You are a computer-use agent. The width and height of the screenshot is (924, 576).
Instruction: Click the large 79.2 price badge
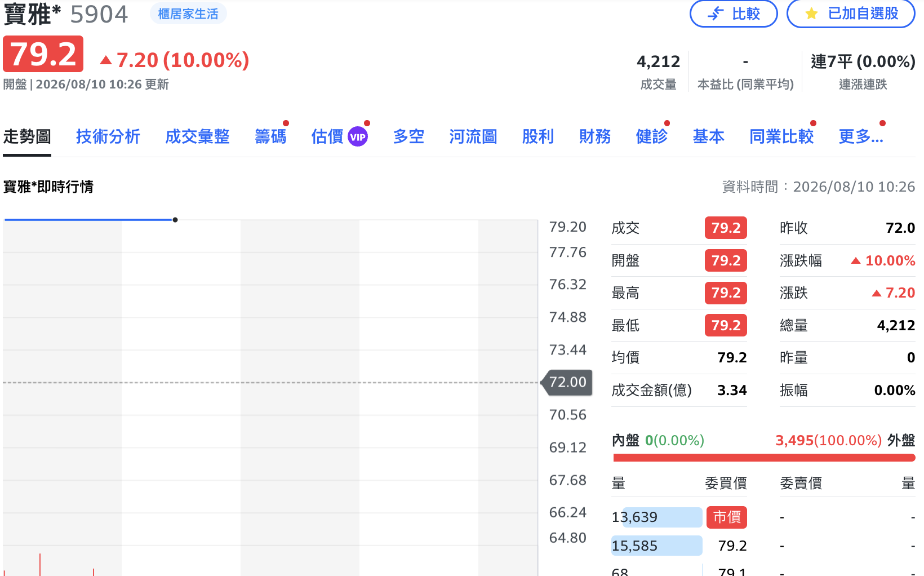(x=43, y=54)
